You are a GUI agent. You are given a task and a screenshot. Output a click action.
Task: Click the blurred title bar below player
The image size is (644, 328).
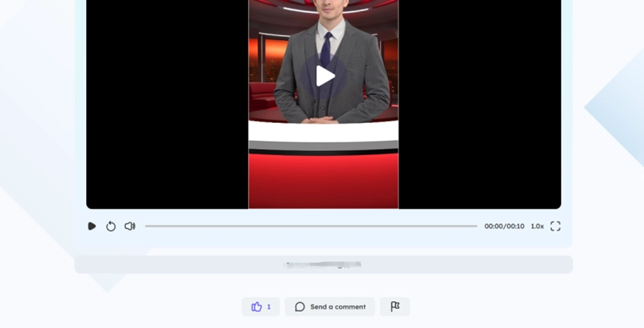pyautogui.click(x=324, y=264)
